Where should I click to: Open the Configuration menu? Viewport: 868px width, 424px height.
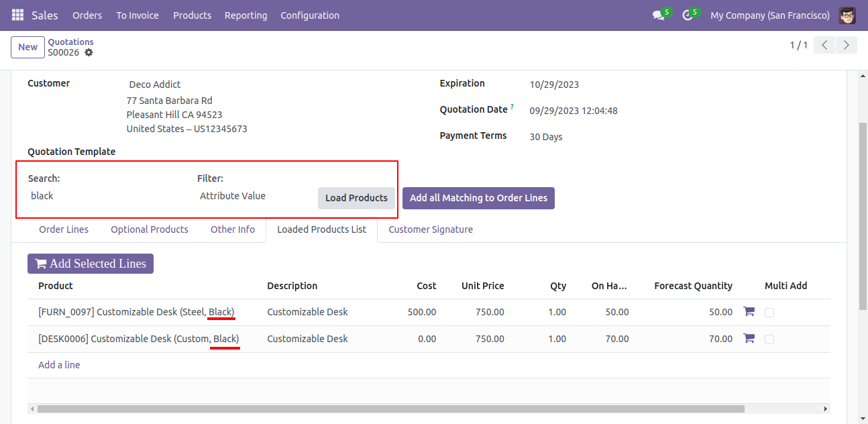[310, 15]
